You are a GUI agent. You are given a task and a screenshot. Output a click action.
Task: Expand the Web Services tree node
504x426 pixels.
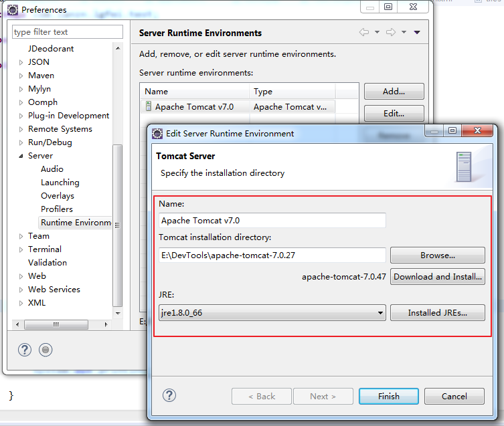pyautogui.click(x=21, y=290)
